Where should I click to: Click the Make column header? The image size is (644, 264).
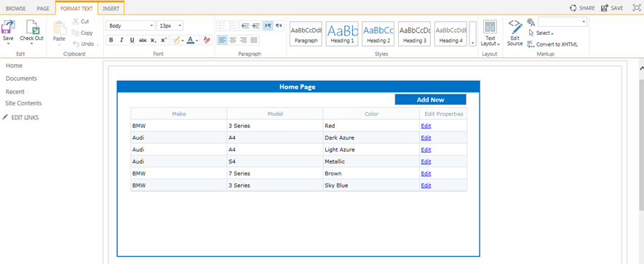coord(179,113)
